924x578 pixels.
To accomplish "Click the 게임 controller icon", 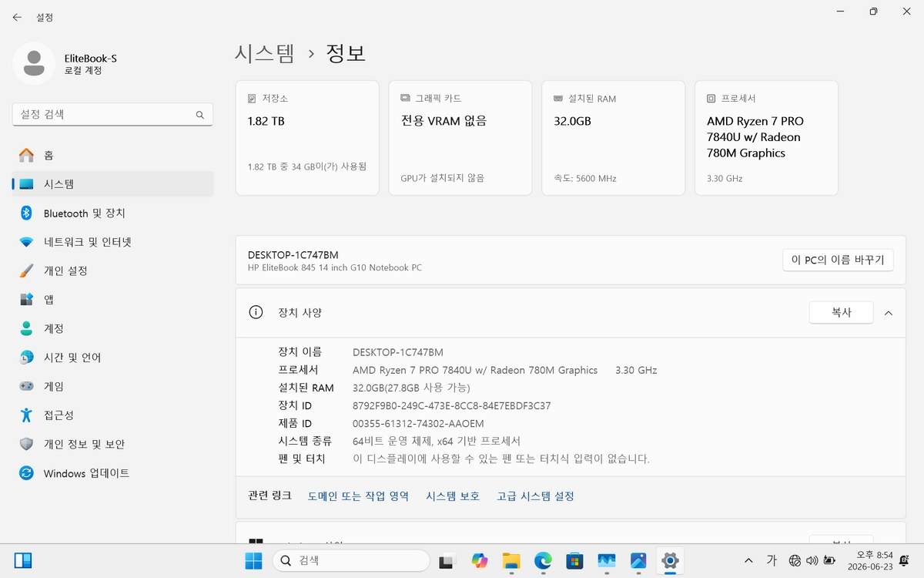I will [x=27, y=386].
